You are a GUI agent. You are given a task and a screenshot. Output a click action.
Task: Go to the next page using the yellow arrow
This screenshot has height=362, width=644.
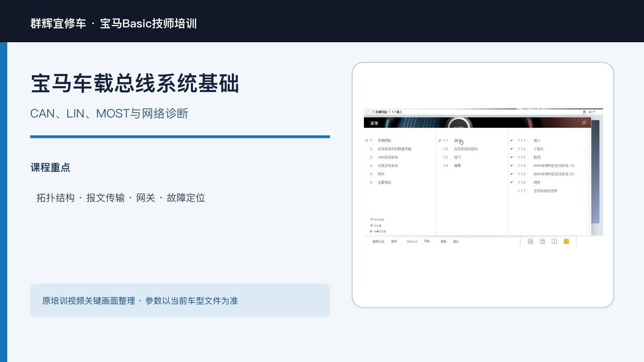566,241
